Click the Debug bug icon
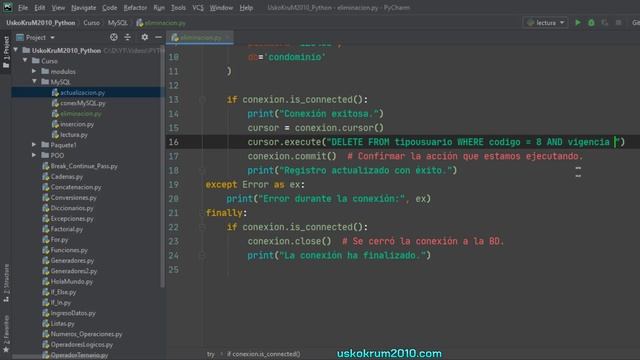Screen dimensions: 640x360 (x=591, y=23)
